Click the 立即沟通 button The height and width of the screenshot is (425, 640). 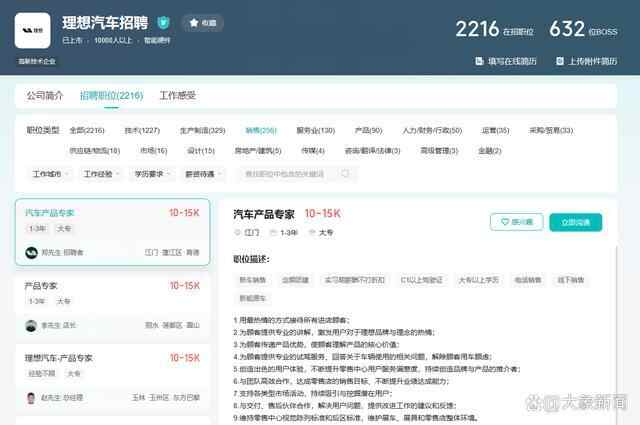(575, 222)
